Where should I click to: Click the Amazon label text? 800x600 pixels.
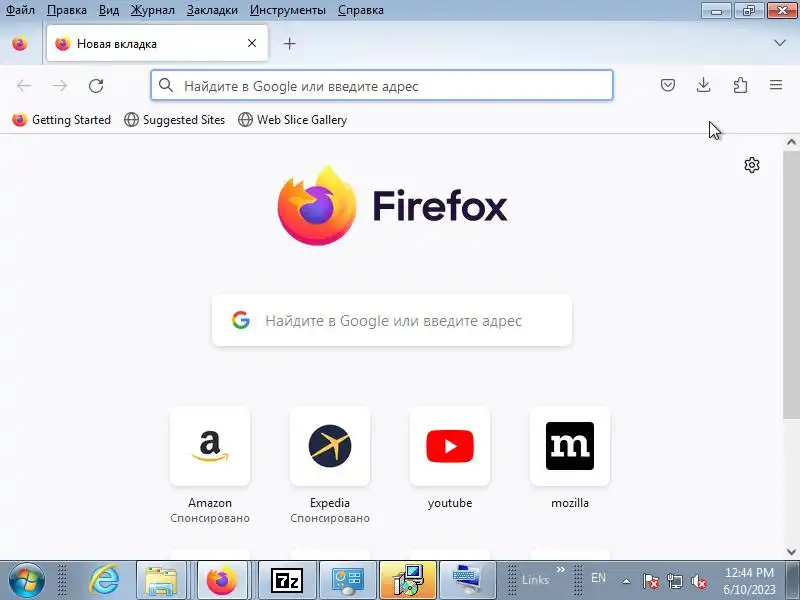pyautogui.click(x=210, y=503)
